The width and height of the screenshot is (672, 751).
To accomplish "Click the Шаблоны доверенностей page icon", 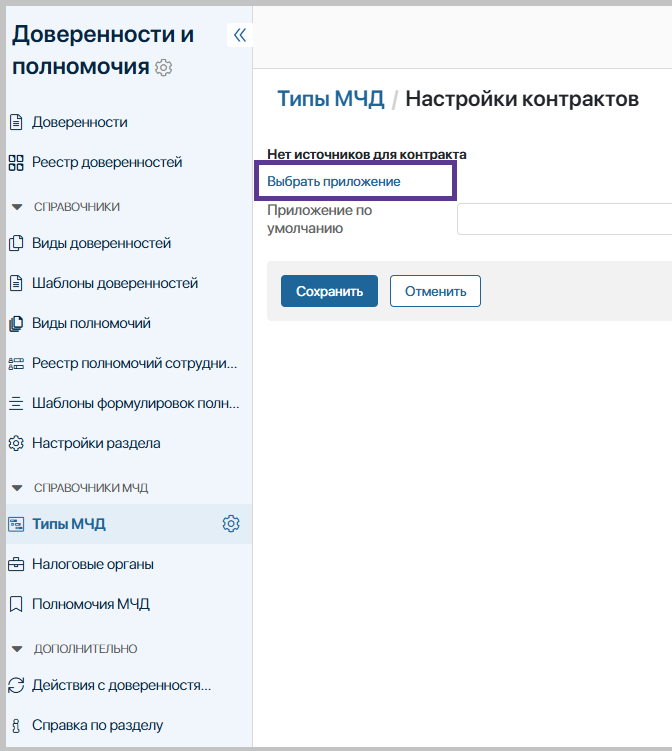I will [x=16, y=283].
